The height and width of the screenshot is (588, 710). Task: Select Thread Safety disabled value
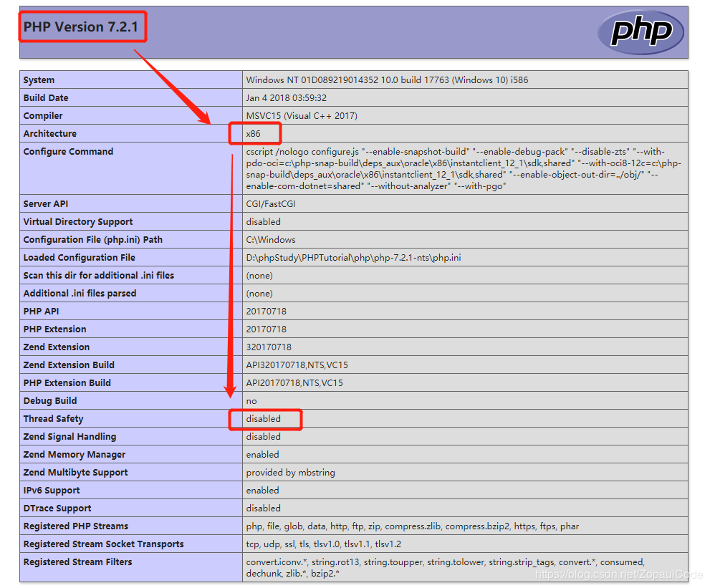(264, 419)
